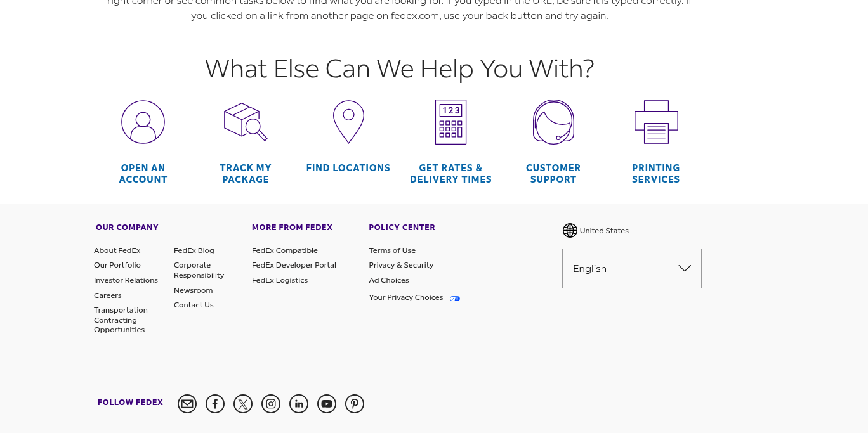Click the Track My Package box icon
The width and height of the screenshot is (868, 433).
246,122
